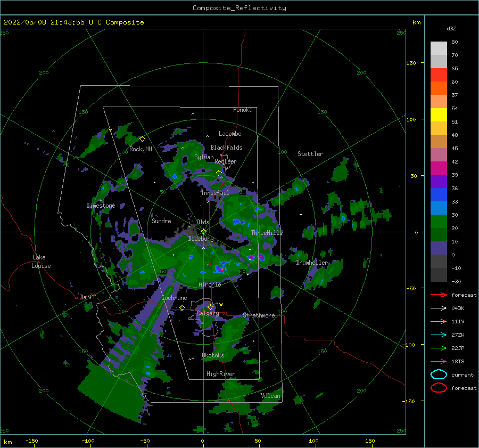This screenshot has height=448, width=479.
Task: Click the RedDeer city label
Action: tap(226, 161)
